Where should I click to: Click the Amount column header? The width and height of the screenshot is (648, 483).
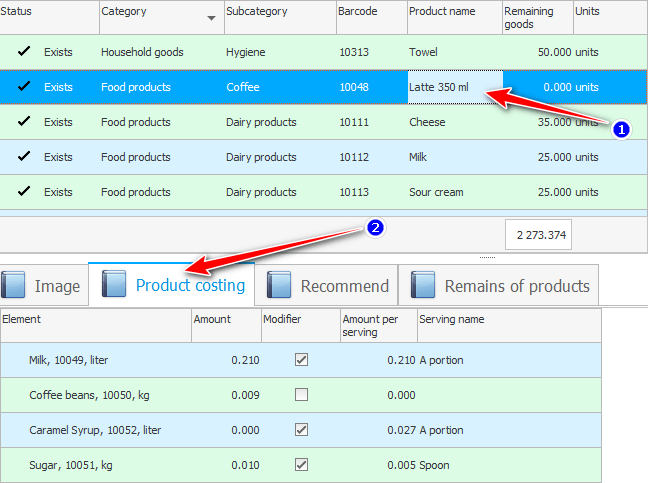pos(226,326)
